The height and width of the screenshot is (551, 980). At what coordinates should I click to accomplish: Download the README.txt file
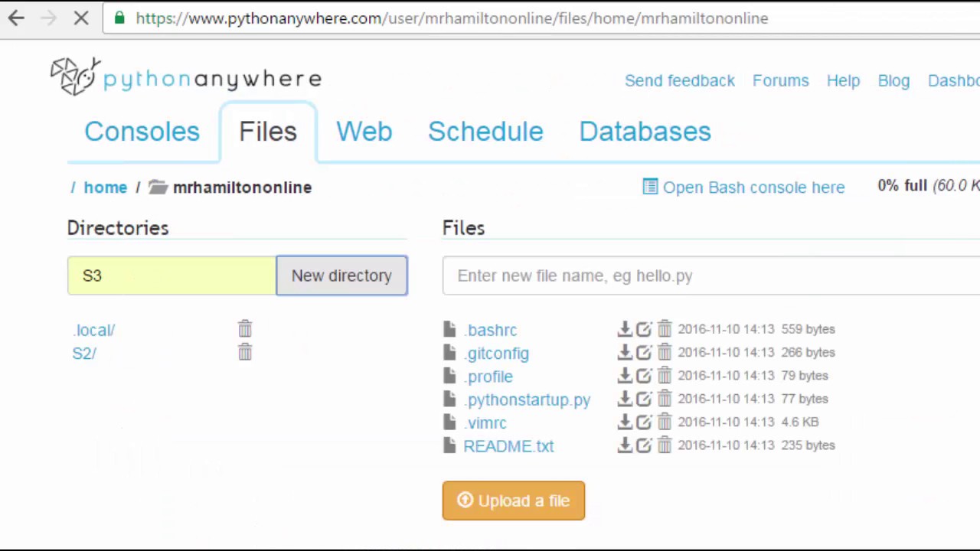pyautogui.click(x=625, y=445)
